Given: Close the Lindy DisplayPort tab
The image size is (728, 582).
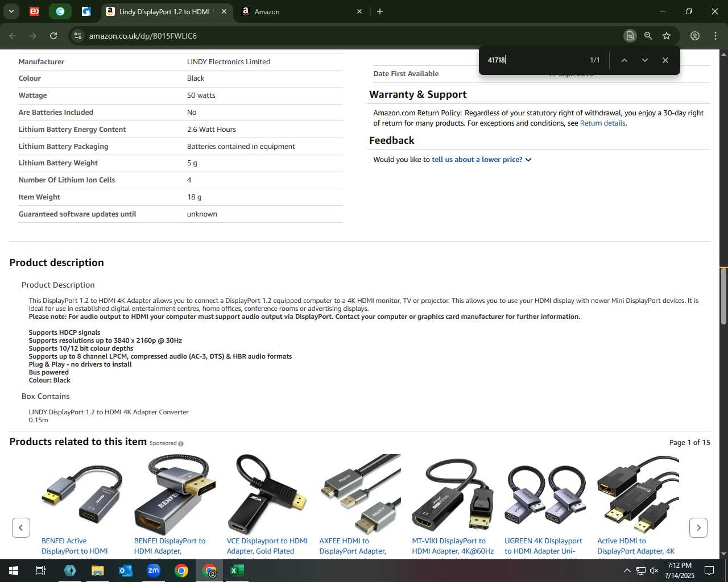Looking at the screenshot, I should (x=224, y=11).
